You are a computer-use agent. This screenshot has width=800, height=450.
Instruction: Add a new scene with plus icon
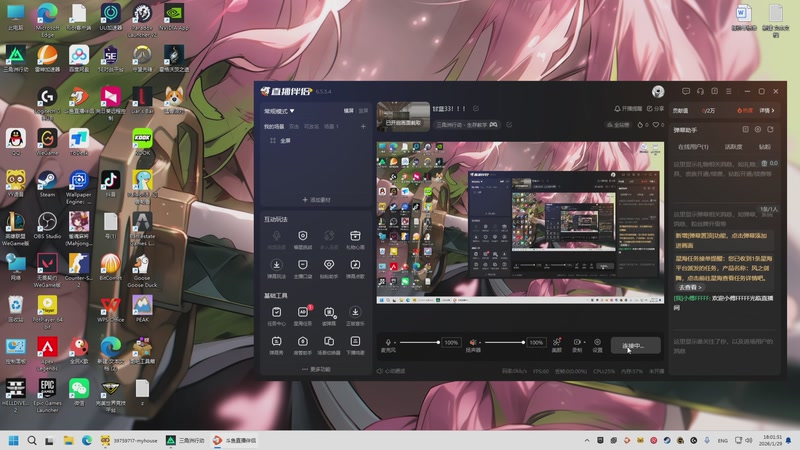pyautogui.click(x=363, y=127)
